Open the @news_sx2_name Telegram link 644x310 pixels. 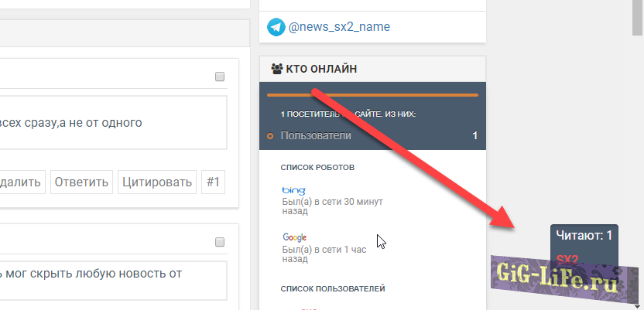[339, 27]
